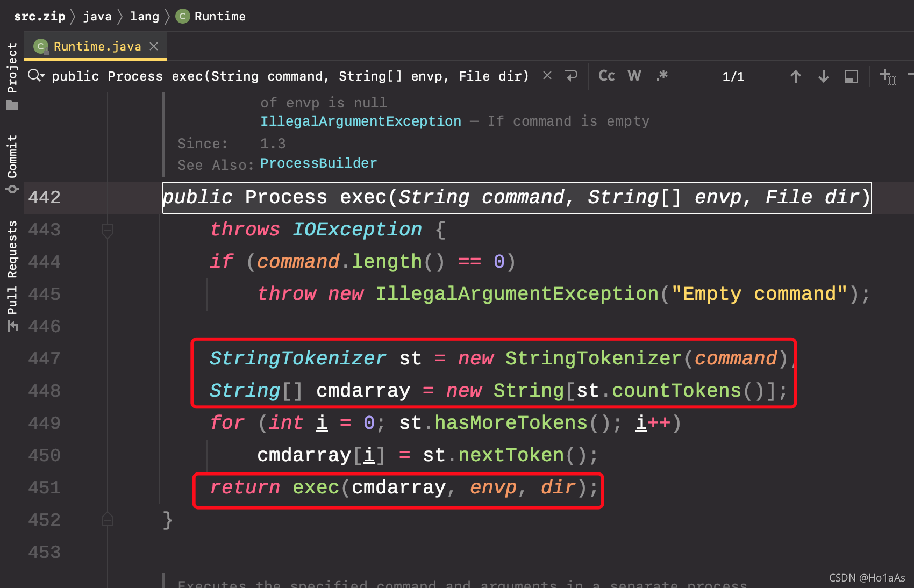
Task: Click lang in the breadcrumb path
Action: click(x=145, y=16)
